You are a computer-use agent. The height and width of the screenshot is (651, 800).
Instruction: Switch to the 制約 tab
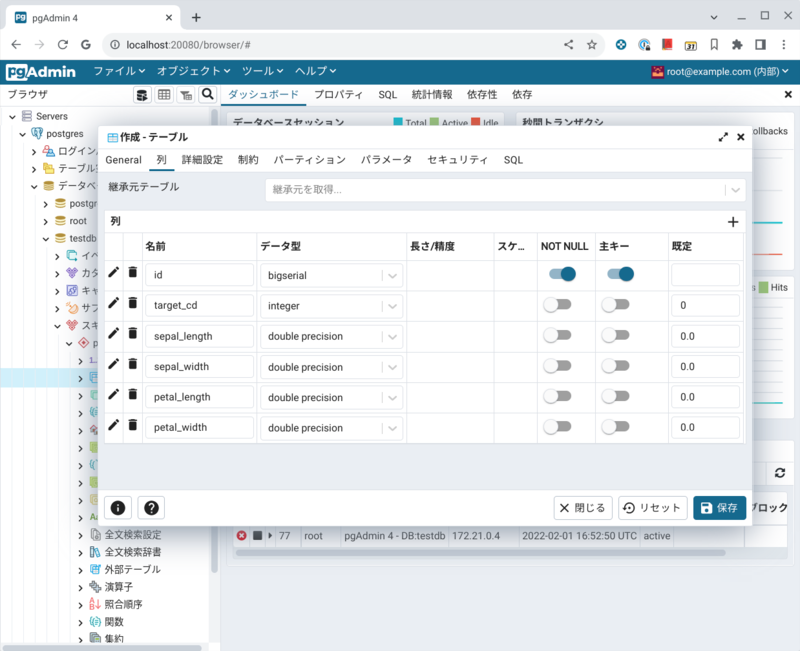point(248,160)
